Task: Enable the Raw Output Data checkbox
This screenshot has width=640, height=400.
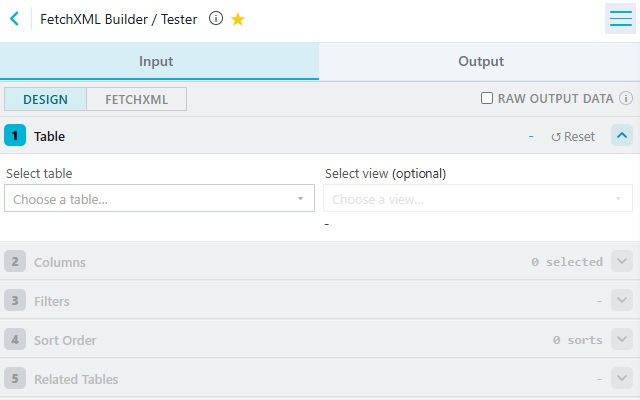Action: 487,98
